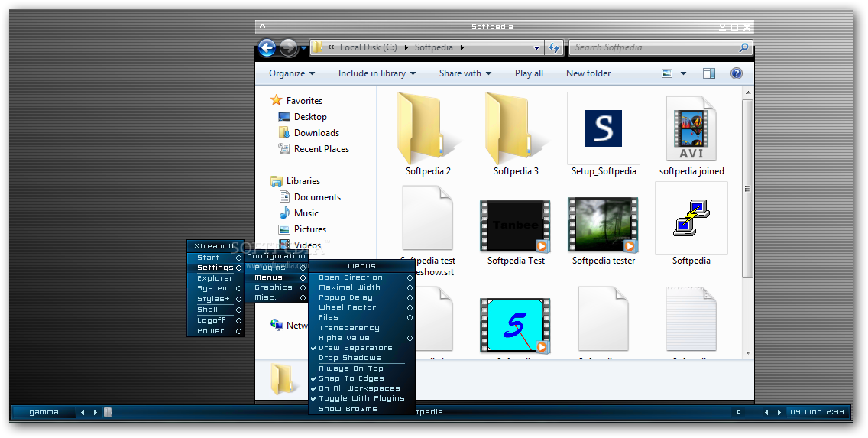Open Desktop in the Favorites list
Image resolution: width=868 pixels, height=438 pixels.
tap(310, 117)
